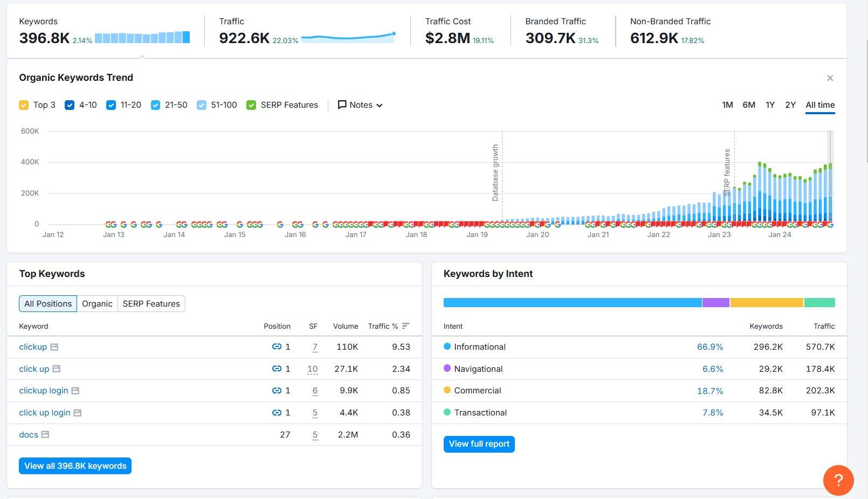Click SF value 6 for clickup login
Viewport: 868px width, 499px height.
315,391
